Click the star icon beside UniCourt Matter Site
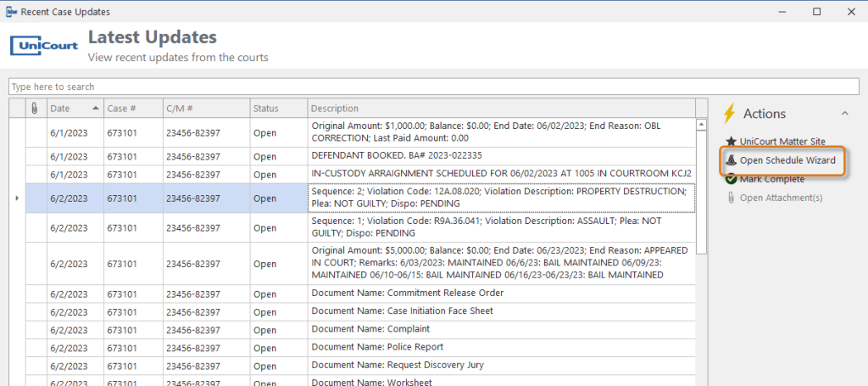The width and height of the screenshot is (868, 386). click(x=731, y=142)
